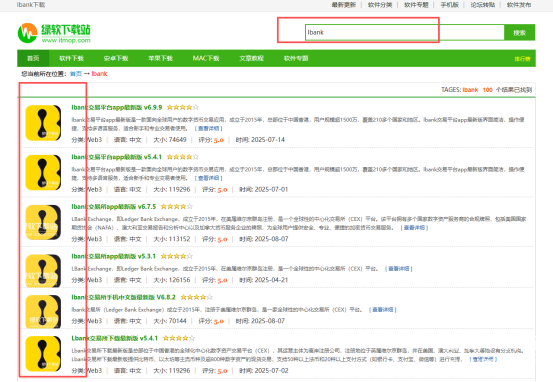The height and width of the screenshot is (382, 553).
Task: Open the LBank icon for v5.3.1 result
Action: point(43,271)
